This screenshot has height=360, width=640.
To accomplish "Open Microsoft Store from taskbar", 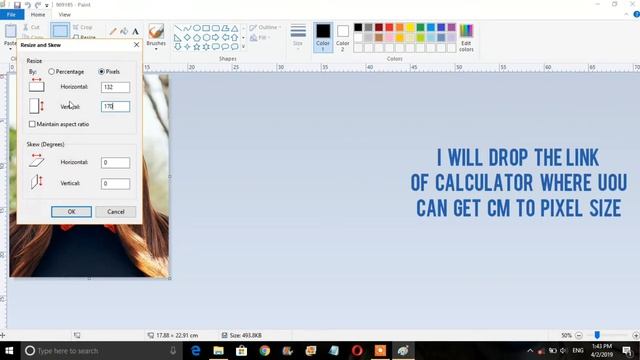I will coord(241,351).
